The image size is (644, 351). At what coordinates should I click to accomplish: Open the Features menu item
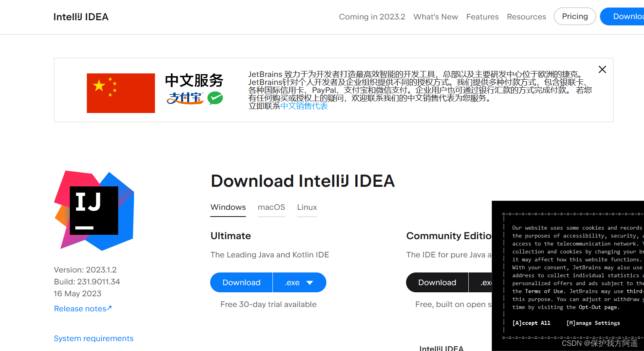click(x=482, y=17)
